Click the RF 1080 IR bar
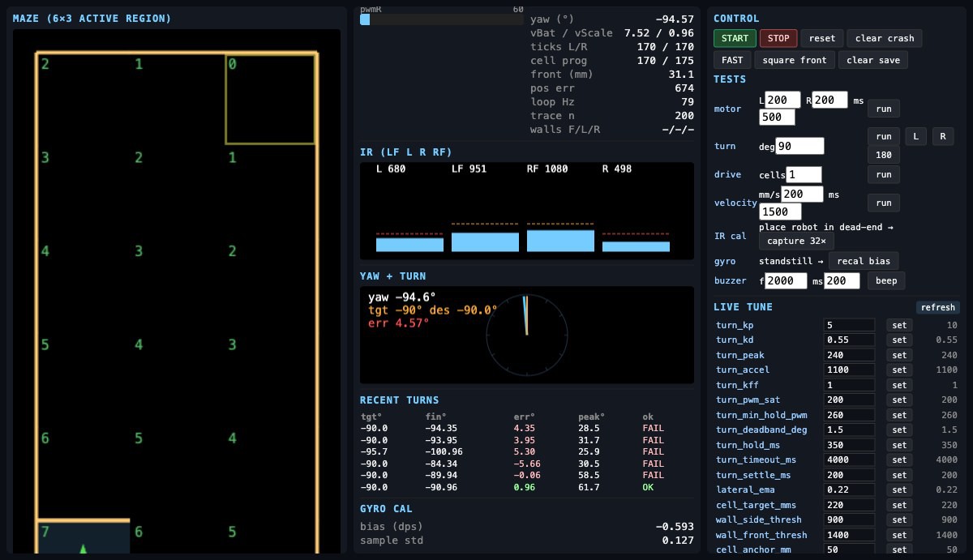Image resolution: width=973 pixels, height=560 pixels. [x=560, y=241]
